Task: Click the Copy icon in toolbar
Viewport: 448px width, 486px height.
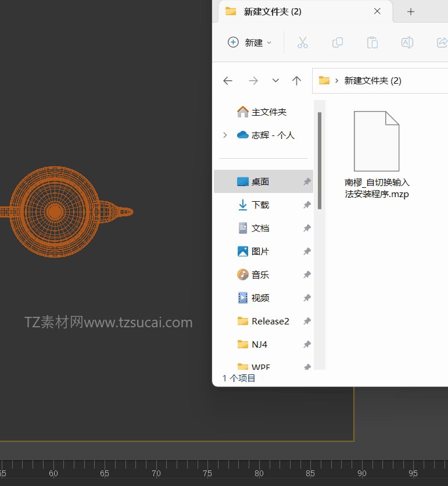Action: coord(338,42)
